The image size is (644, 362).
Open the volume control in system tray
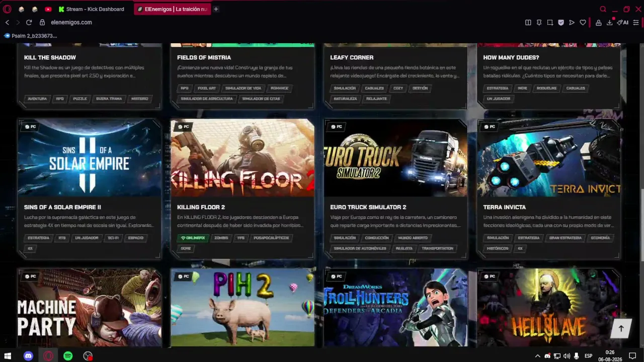click(567, 356)
